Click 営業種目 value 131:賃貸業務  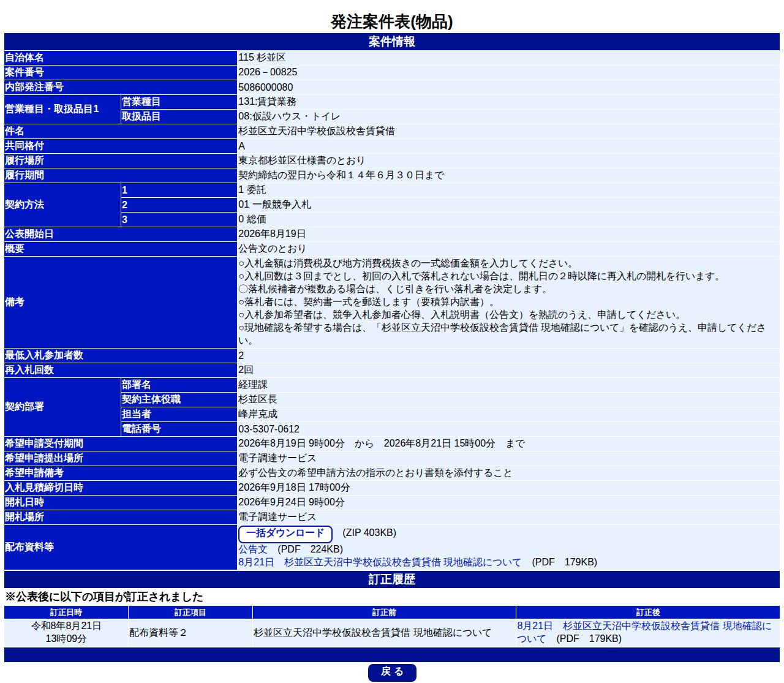pyautogui.click(x=267, y=102)
